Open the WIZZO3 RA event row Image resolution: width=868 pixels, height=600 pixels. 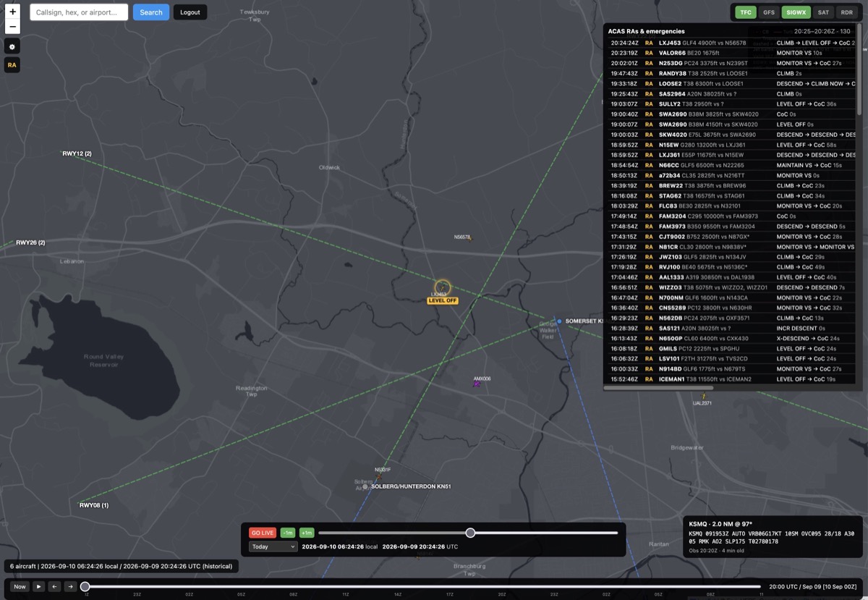coord(731,287)
